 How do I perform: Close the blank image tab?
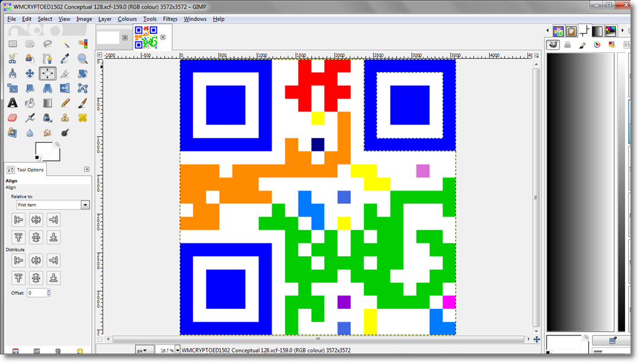point(125,37)
